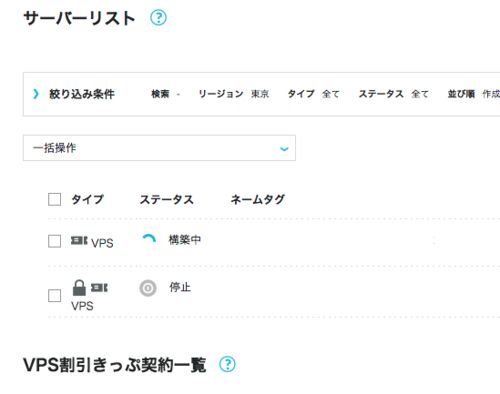
Task: Check the checkbox for the 構築中 VPS row
Action: pyautogui.click(x=54, y=241)
